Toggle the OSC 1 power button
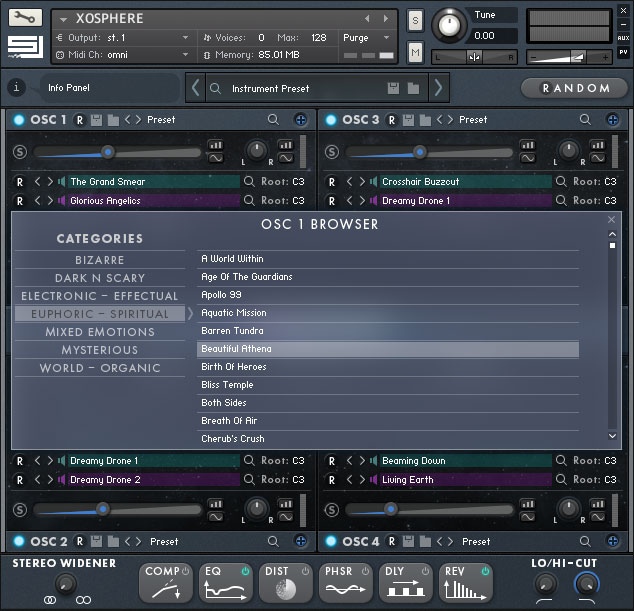 pyautogui.click(x=19, y=120)
